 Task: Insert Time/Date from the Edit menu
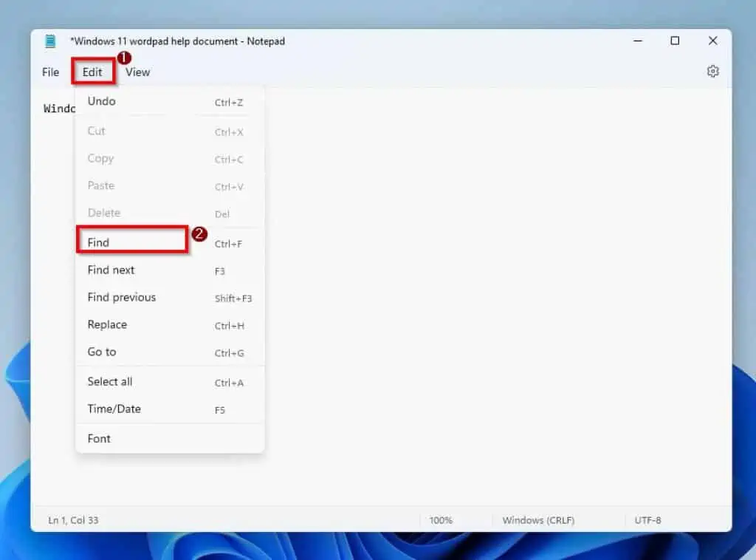(170, 409)
